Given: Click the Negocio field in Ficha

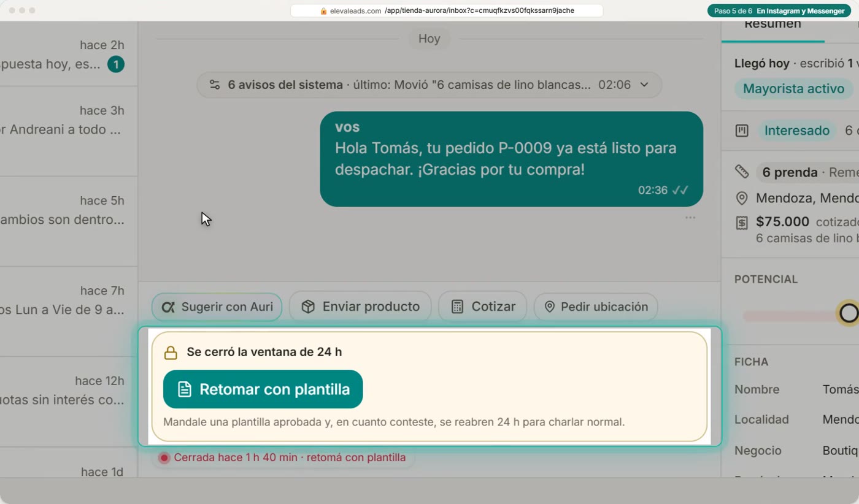Looking at the screenshot, I should click(x=796, y=451).
